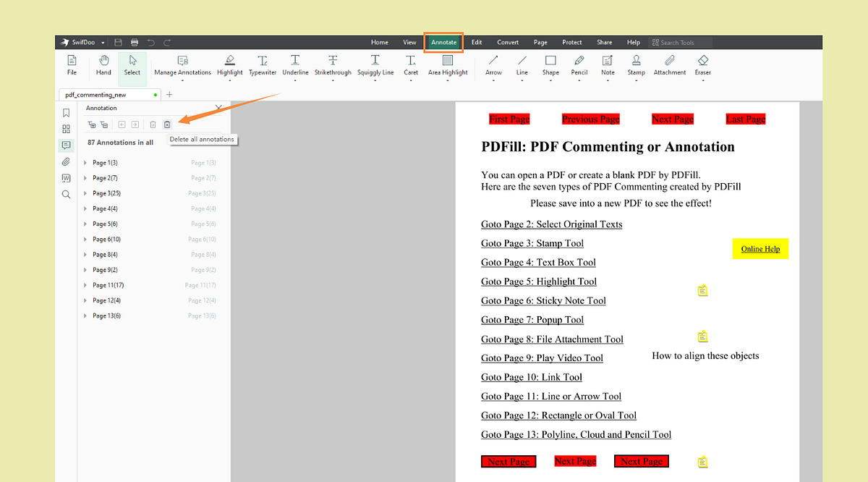The width and height of the screenshot is (868, 482).
Task: Expand the Page 13(6) annotation group
Action: point(85,316)
